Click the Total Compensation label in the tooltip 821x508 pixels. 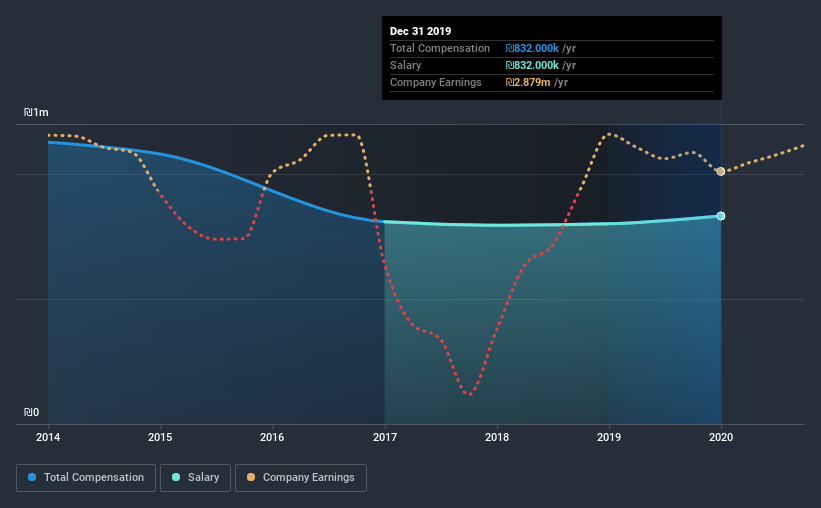click(440, 49)
